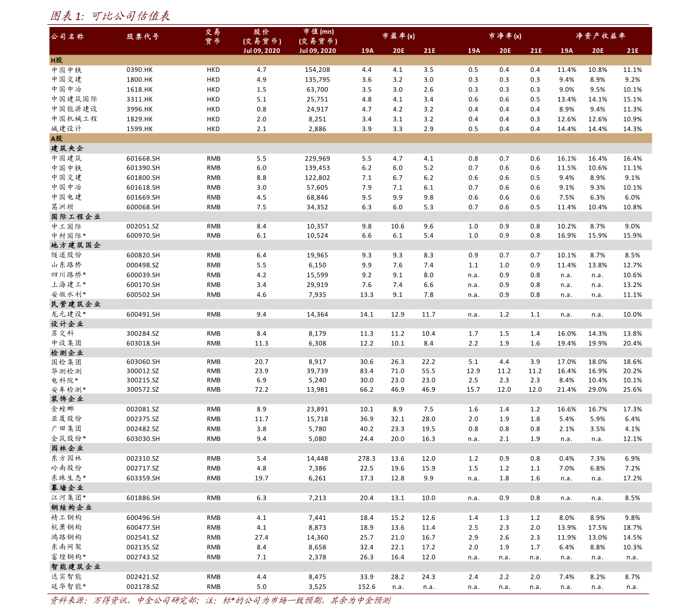Select company name 岭南股份
685x616 pixels.
click(66, 468)
